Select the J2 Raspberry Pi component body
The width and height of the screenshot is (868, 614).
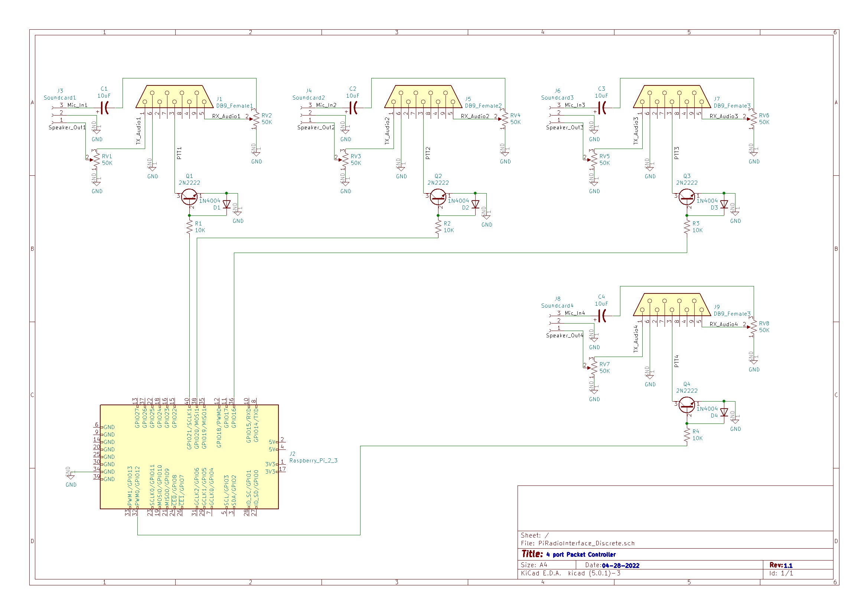tap(189, 457)
